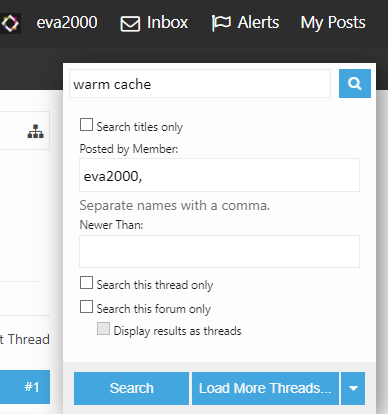Go to My Posts
Image resolution: width=388 pixels, height=414 pixels.
tap(333, 23)
